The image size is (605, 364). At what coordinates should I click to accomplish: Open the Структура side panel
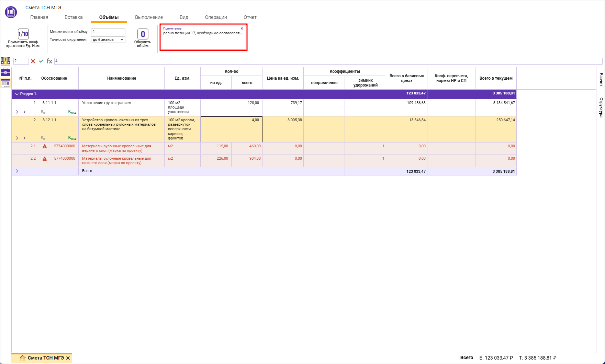tap(601, 107)
